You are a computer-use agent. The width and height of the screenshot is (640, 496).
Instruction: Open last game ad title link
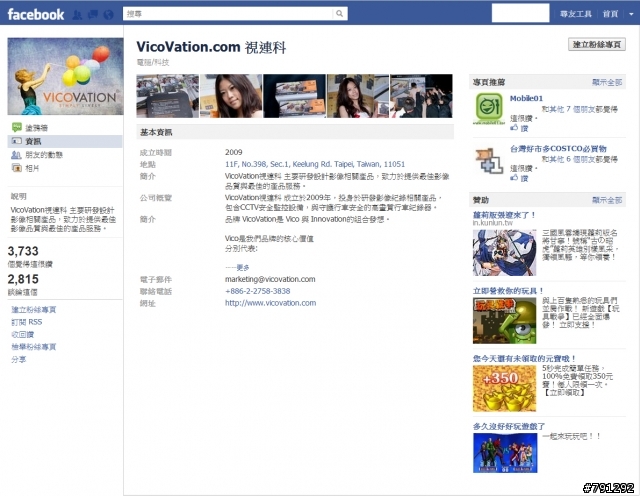coord(509,426)
